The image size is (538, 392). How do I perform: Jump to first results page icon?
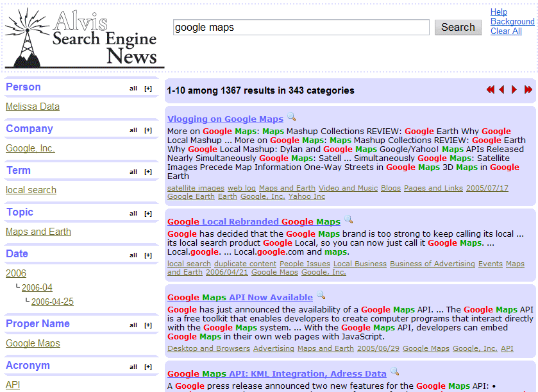click(x=491, y=90)
